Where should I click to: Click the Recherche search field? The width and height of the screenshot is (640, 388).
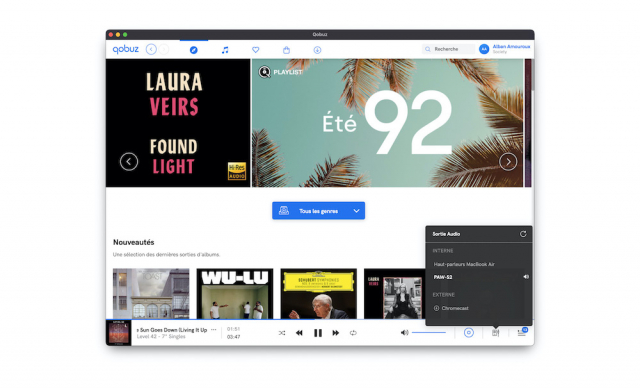pos(448,49)
